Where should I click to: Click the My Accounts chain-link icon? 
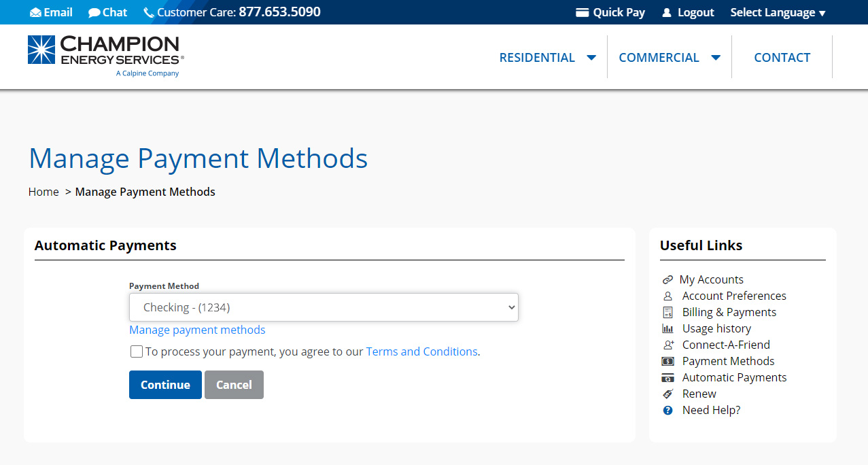tap(667, 280)
